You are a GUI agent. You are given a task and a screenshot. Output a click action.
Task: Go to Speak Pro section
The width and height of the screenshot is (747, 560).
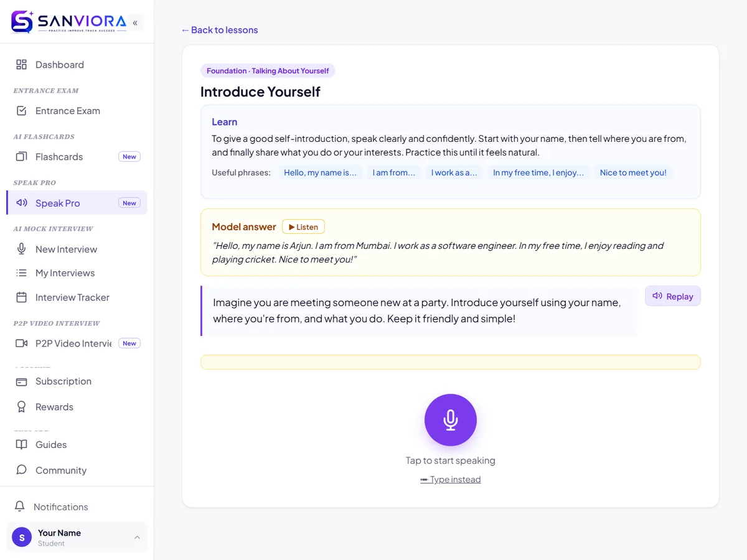(x=77, y=203)
